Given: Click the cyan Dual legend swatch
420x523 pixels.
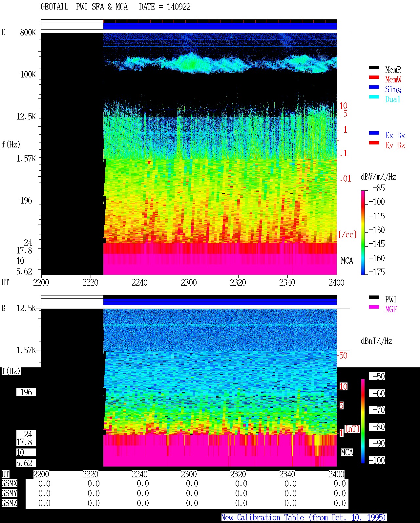Looking at the screenshot, I should tap(374, 97).
